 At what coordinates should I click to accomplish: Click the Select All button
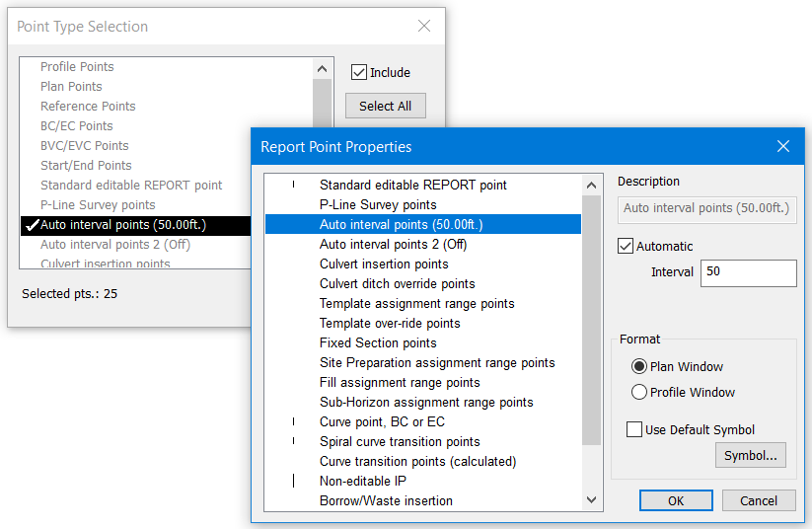coord(385,106)
